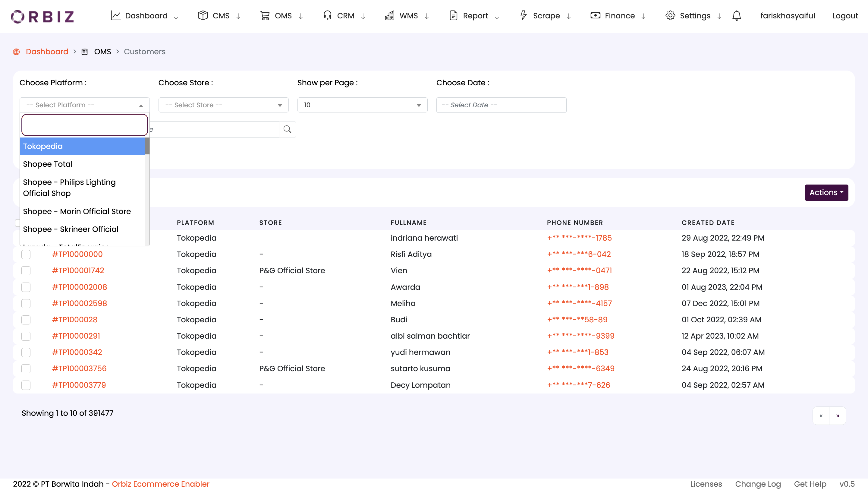Click Orbiz Ecommerce Enabler footer link
868x490 pixels.
161,484
